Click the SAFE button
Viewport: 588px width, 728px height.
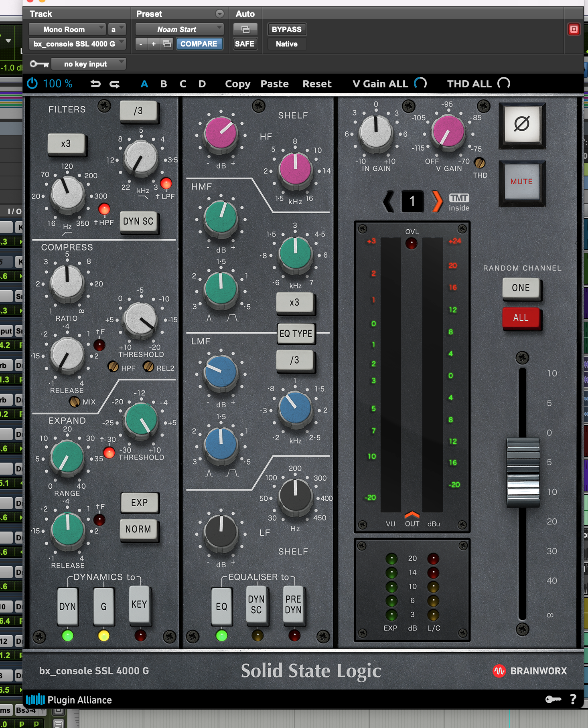(x=245, y=44)
